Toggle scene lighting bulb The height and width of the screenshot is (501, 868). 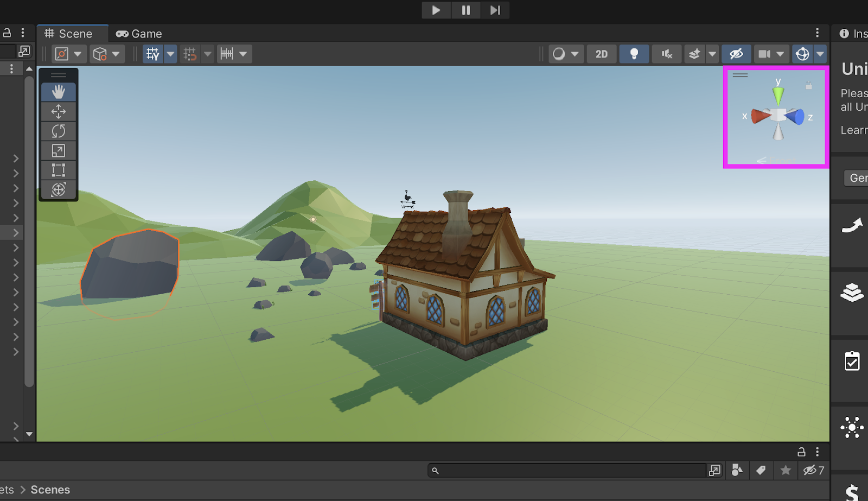634,54
